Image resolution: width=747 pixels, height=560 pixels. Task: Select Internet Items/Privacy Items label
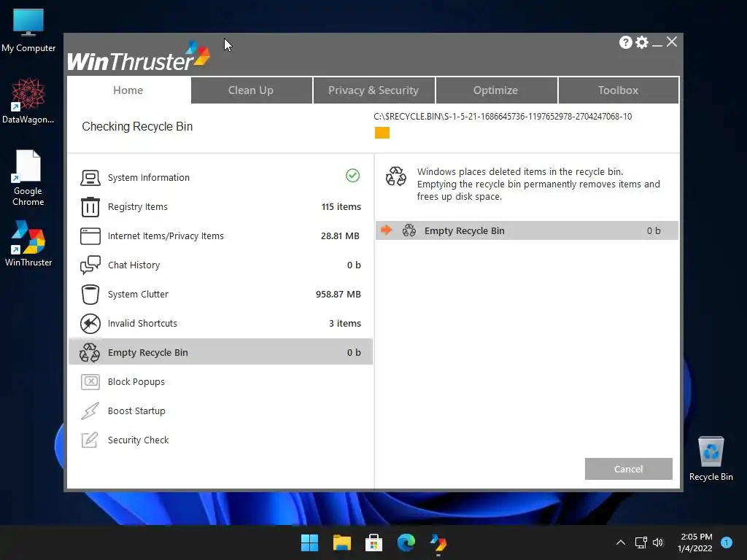click(x=166, y=236)
